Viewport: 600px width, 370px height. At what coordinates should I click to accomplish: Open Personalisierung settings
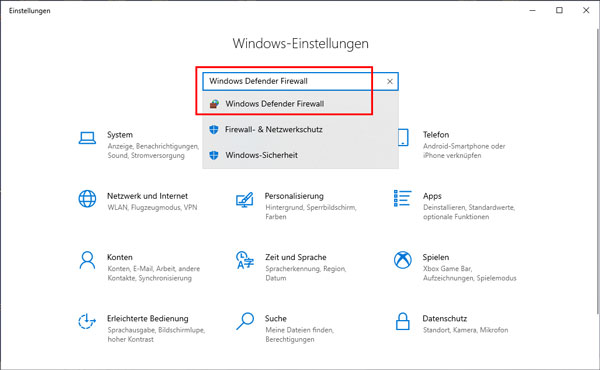tap(297, 205)
